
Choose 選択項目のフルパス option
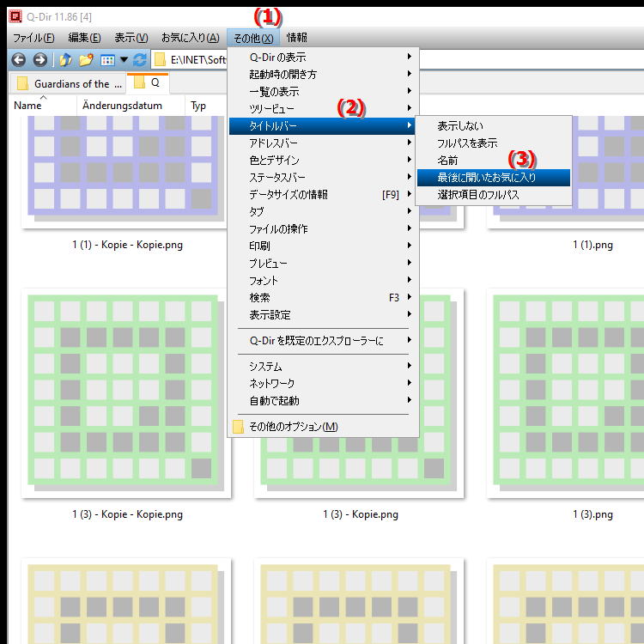click(493, 195)
